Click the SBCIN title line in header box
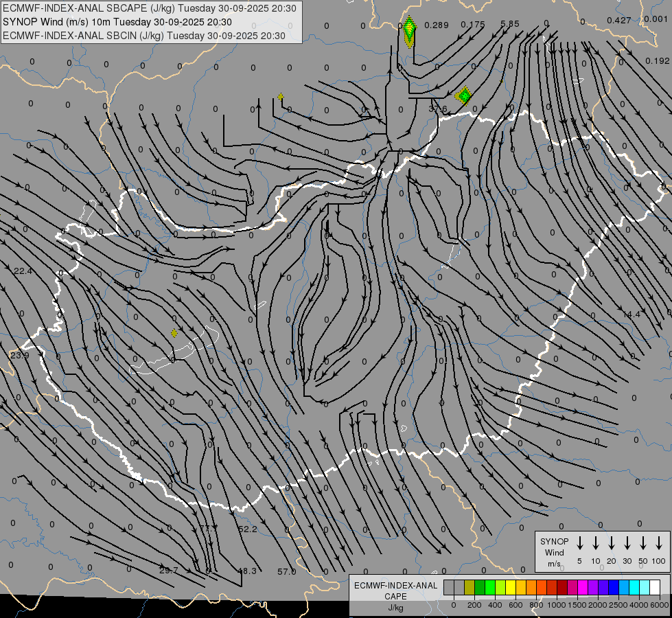 pos(144,36)
